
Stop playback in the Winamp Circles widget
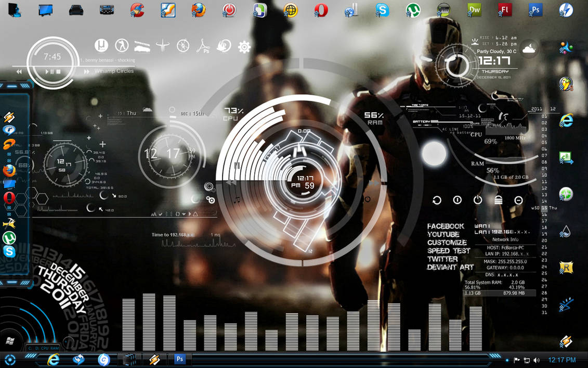(x=58, y=71)
